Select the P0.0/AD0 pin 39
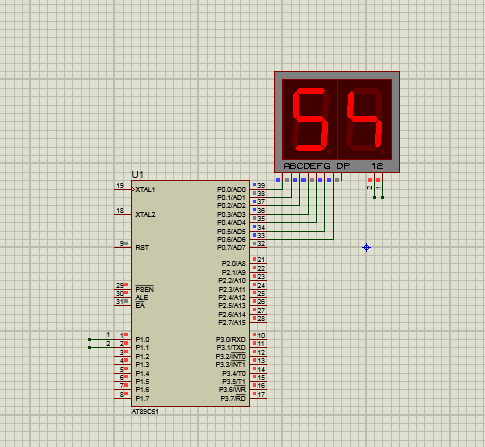 [x=258, y=189]
